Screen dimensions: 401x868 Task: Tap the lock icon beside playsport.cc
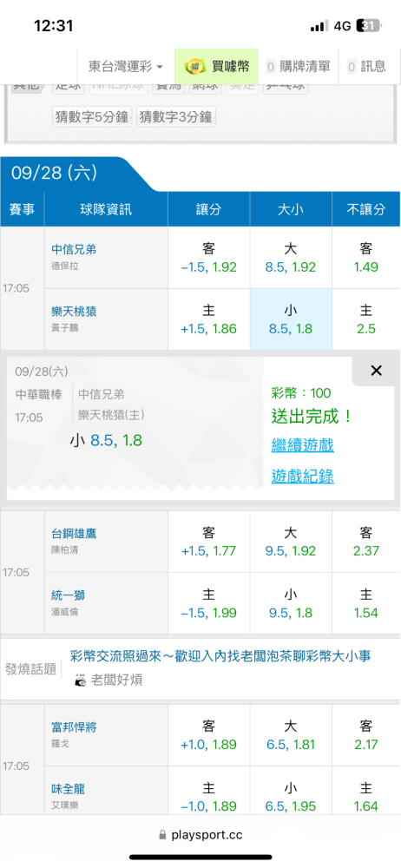coord(162,834)
